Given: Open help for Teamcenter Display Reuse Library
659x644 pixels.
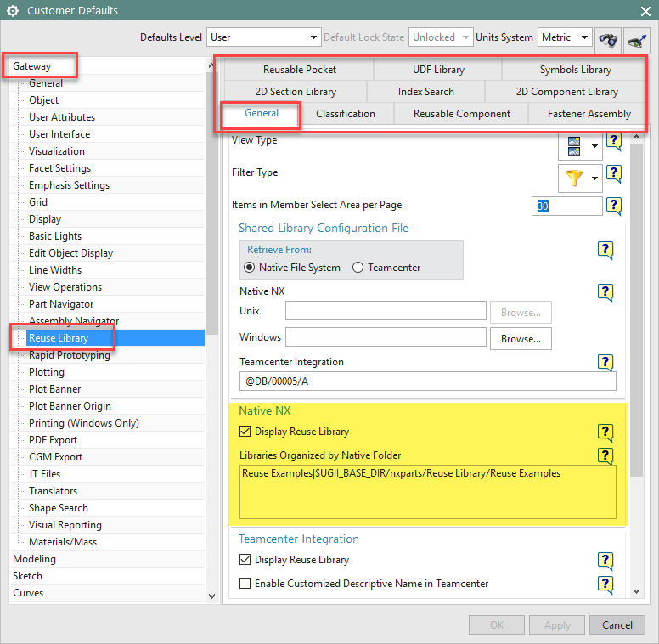Looking at the screenshot, I should tap(605, 562).
